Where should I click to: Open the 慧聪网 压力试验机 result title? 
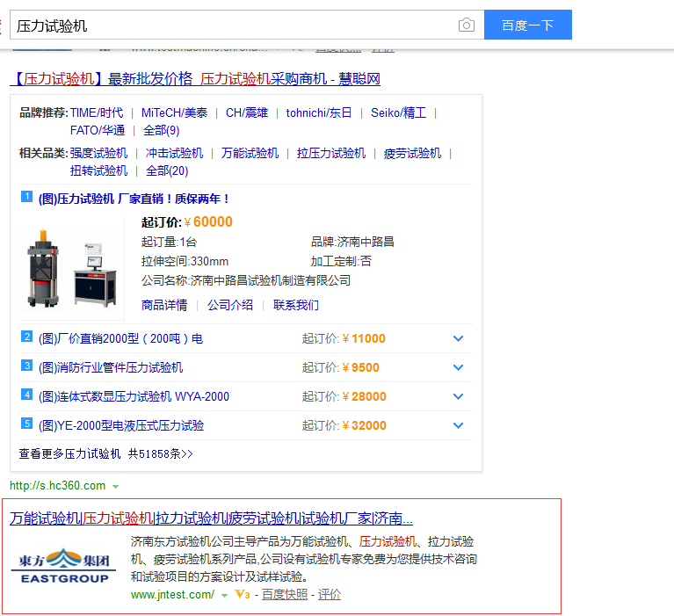click(196, 79)
